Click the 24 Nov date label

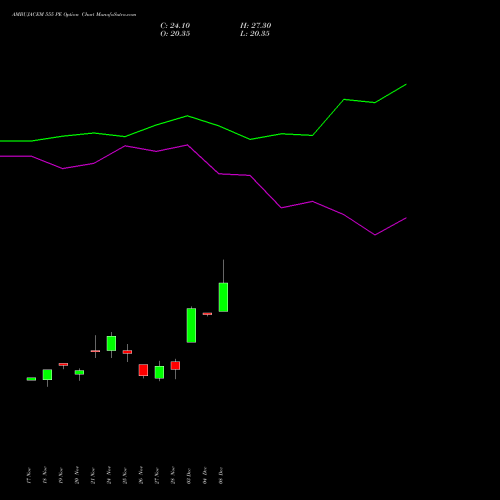[109, 475]
